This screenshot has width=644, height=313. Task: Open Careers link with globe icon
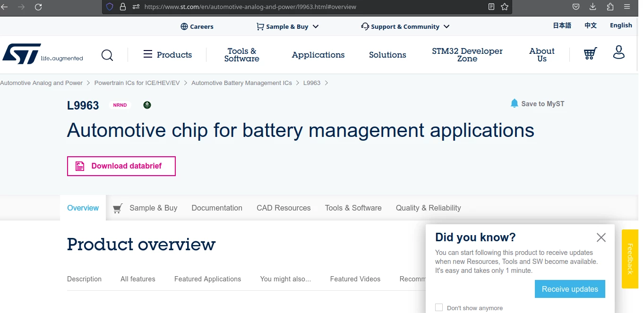[x=197, y=26]
